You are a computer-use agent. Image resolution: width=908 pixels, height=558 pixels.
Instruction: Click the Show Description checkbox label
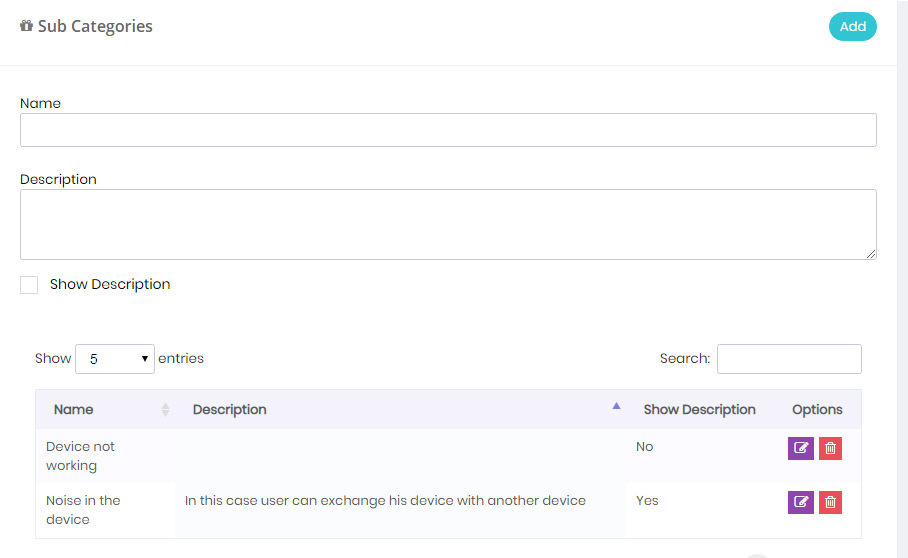coord(110,284)
